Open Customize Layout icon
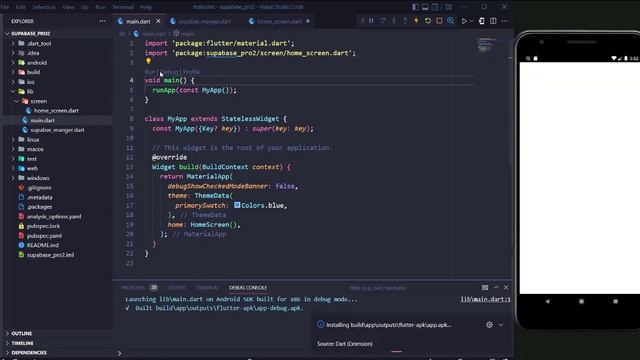The height and width of the screenshot is (360, 640). pyautogui.click(x=448, y=7)
